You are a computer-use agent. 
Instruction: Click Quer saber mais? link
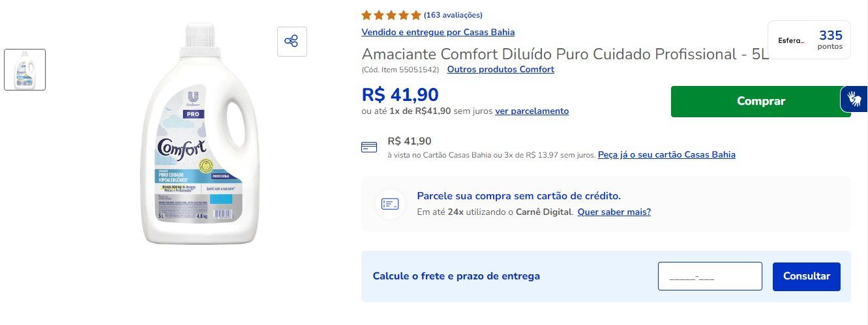pyautogui.click(x=614, y=212)
